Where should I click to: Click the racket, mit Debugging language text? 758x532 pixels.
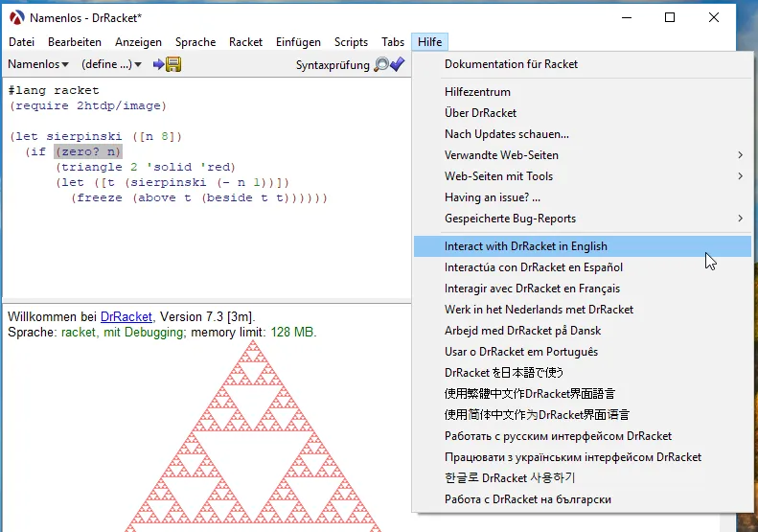123,333
